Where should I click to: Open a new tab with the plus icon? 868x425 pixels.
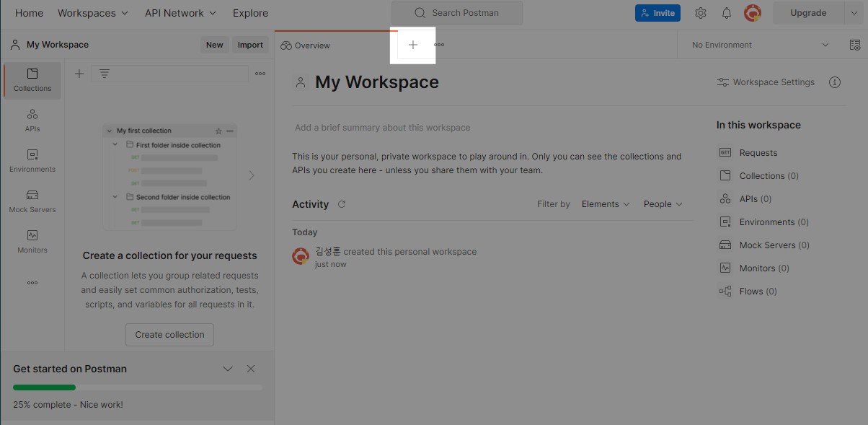click(413, 45)
